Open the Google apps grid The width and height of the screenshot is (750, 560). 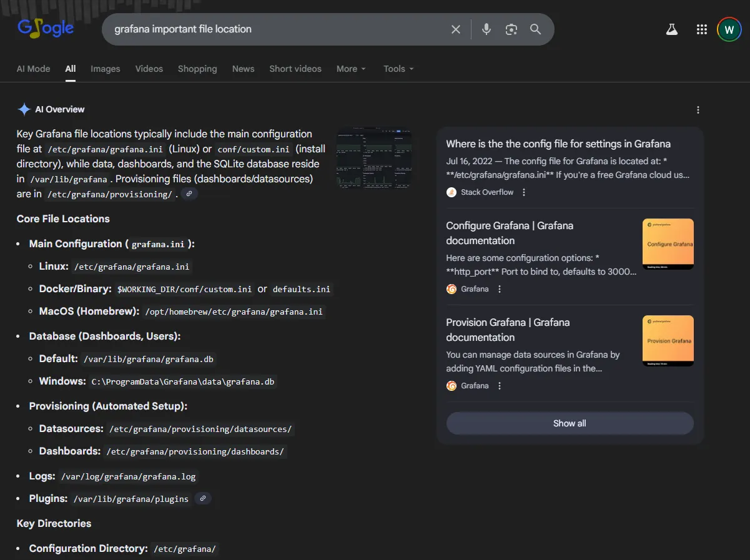(701, 29)
